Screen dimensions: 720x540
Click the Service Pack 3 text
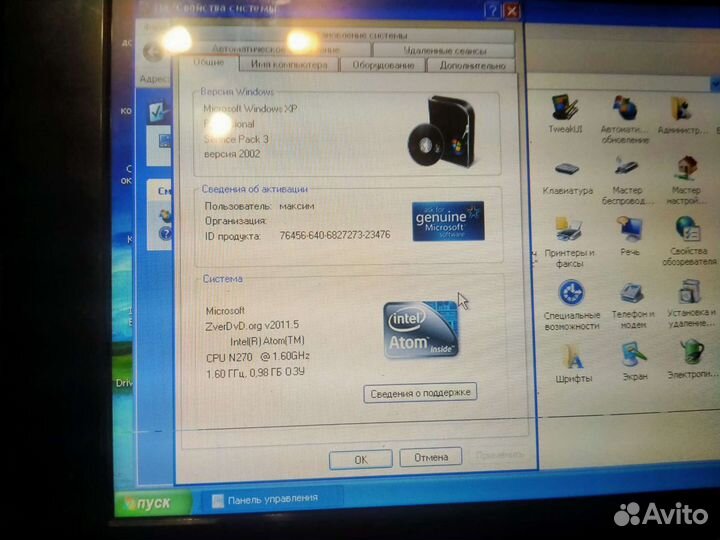[x=236, y=139]
